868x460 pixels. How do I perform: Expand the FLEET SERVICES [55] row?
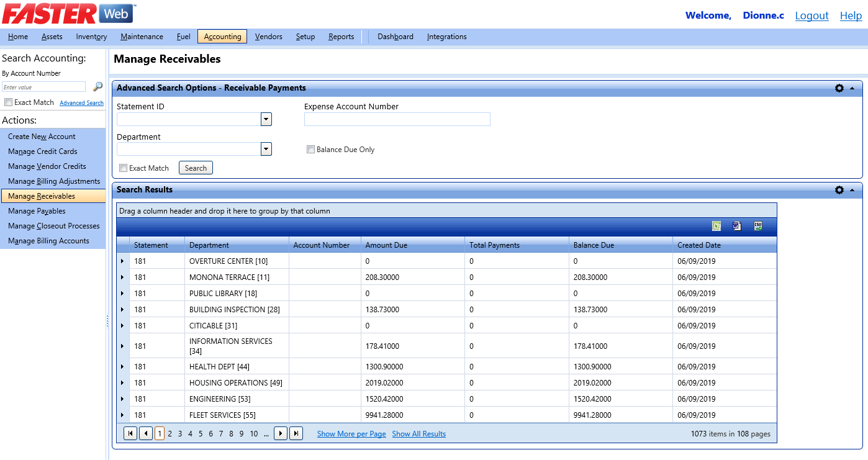pos(122,415)
